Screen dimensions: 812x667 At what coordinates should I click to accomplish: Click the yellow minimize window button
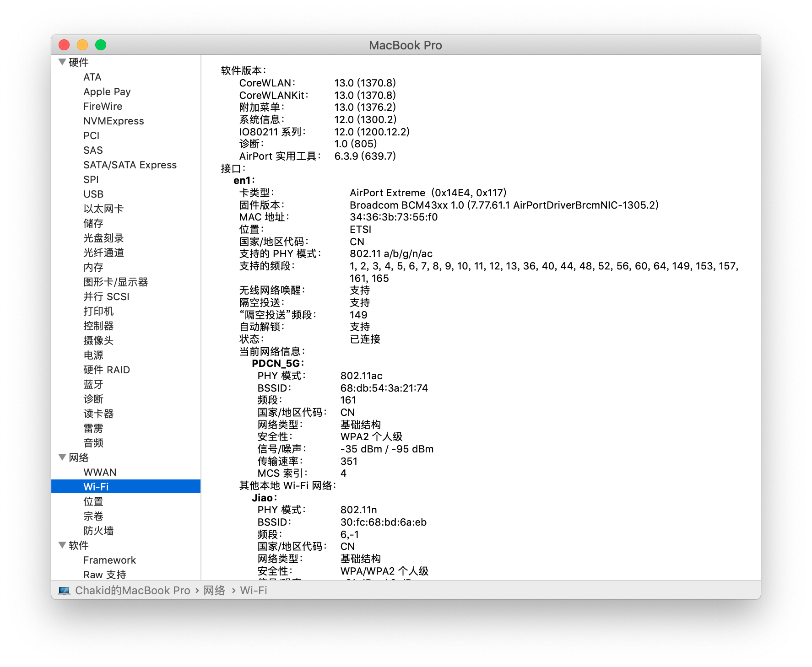coord(82,45)
